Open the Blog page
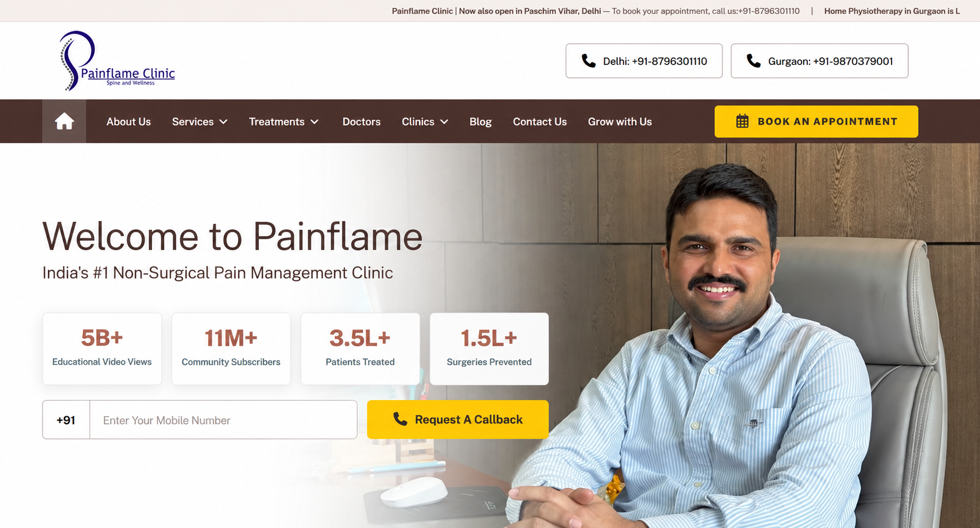This screenshot has height=528, width=980. pyautogui.click(x=480, y=122)
